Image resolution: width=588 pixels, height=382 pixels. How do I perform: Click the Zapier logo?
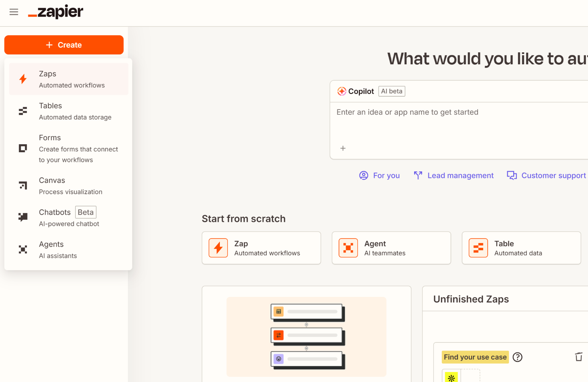tap(56, 12)
